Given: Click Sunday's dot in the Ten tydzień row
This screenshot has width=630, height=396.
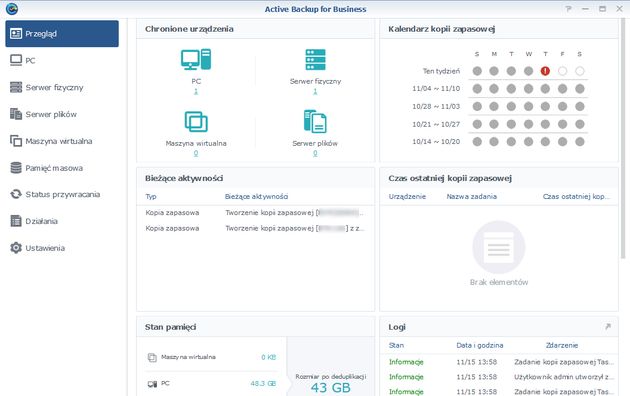Looking at the screenshot, I should point(477,71).
